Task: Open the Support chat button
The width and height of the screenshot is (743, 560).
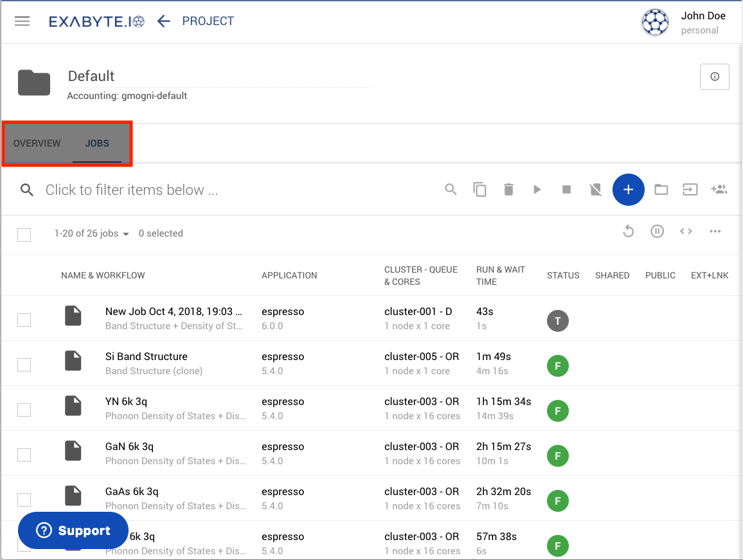Action: 73,530
